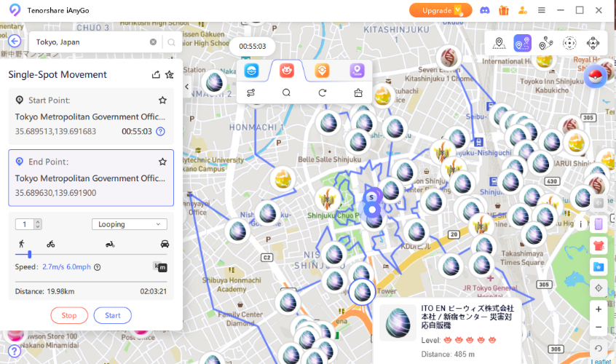Click the "Distance: 19.98km" text

coord(45,291)
